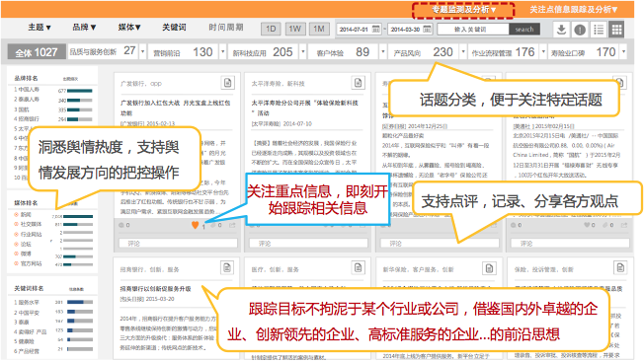Click the keyword search input field
The width and height of the screenshot is (644, 362).
click(473, 30)
